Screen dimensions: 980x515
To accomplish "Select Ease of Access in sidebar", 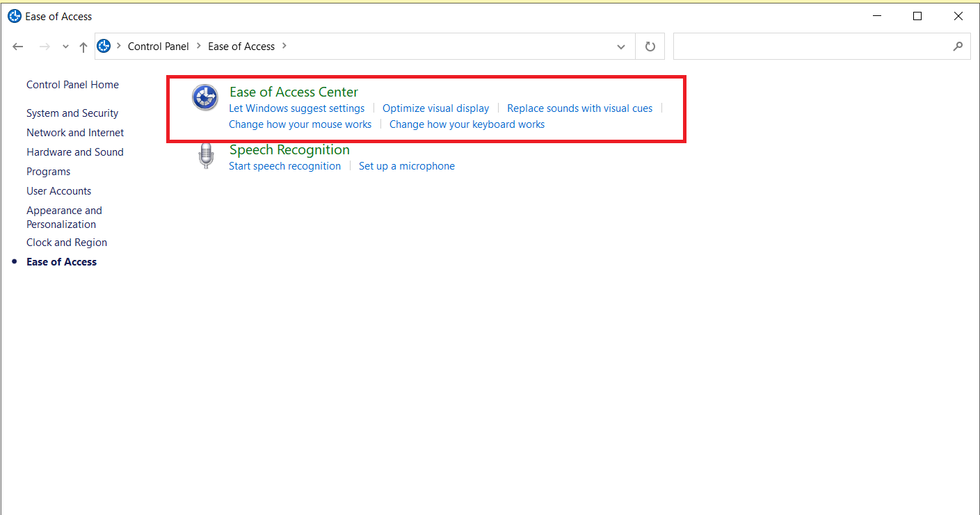I will click(x=61, y=262).
